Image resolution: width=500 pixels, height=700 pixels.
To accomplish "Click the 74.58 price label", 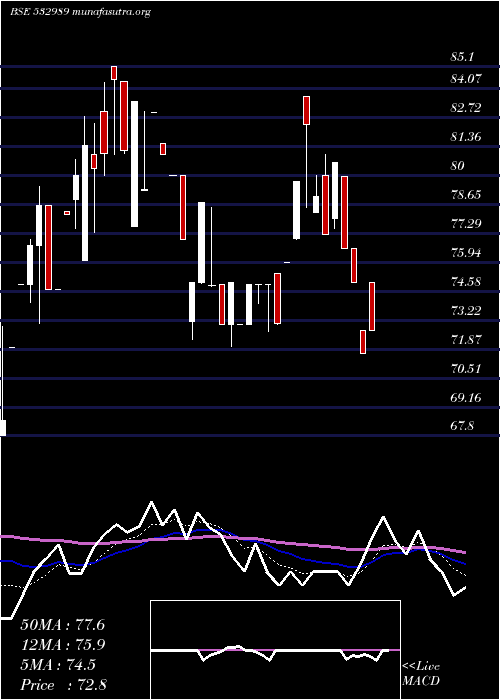I will tap(466, 282).
